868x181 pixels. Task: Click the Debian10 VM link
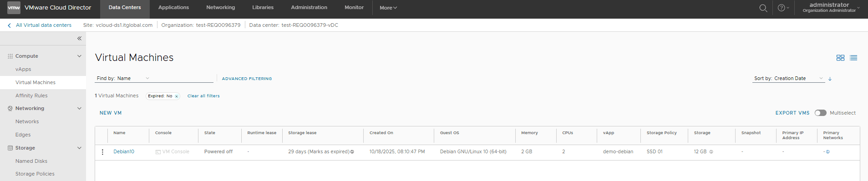(124, 152)
